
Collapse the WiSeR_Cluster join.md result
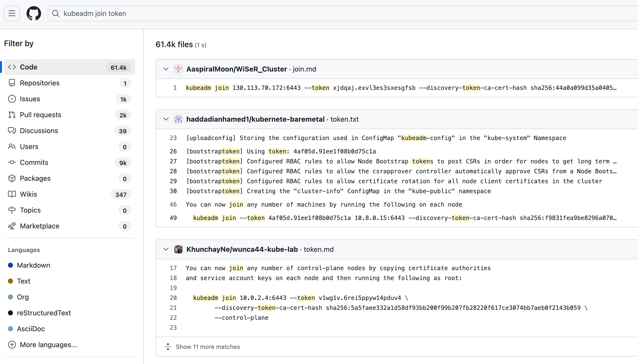coord(166,69)
